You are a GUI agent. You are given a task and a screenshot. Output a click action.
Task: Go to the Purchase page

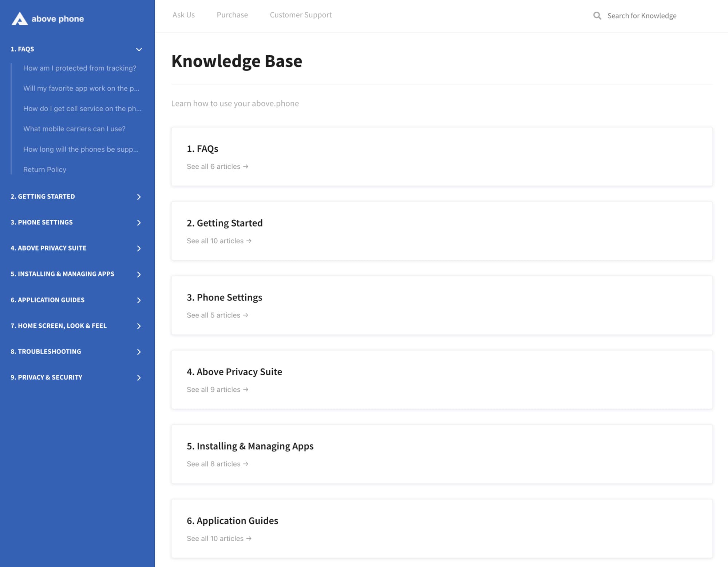click(232, 15)
